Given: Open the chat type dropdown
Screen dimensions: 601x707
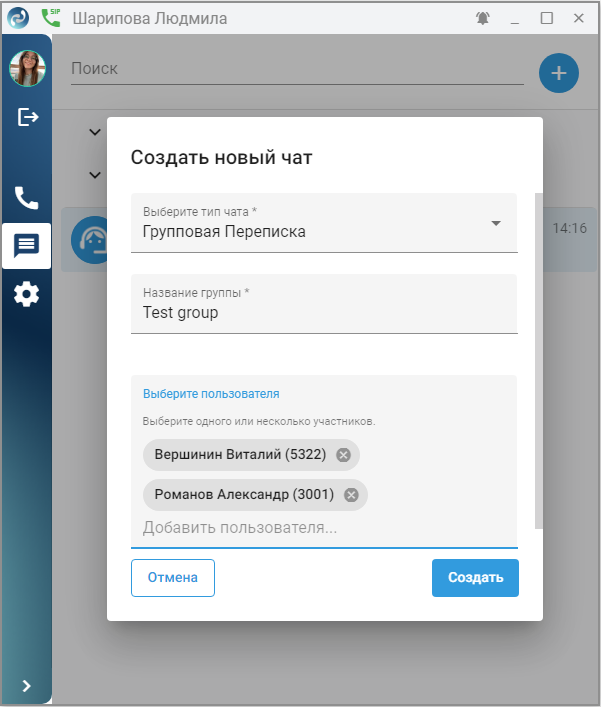Looking at the screenshot, I should tap(496, 223).
